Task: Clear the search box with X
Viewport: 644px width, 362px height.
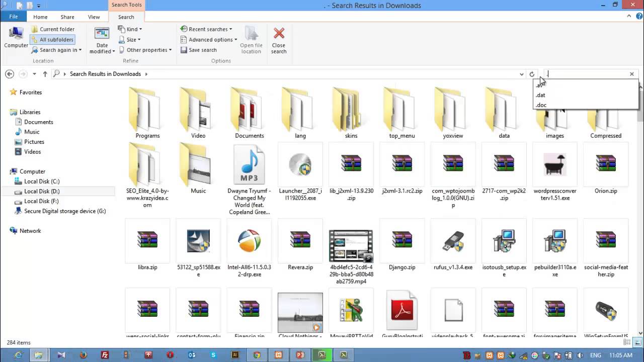Action: tap(632, 74)
